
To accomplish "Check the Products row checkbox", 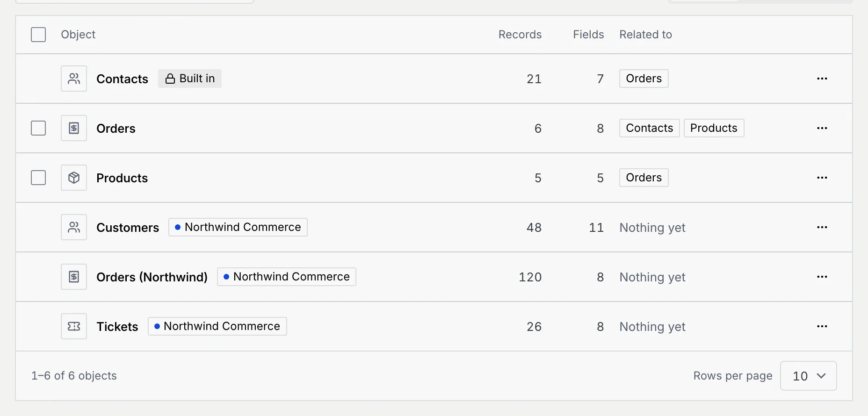I will tap(38, 178).
